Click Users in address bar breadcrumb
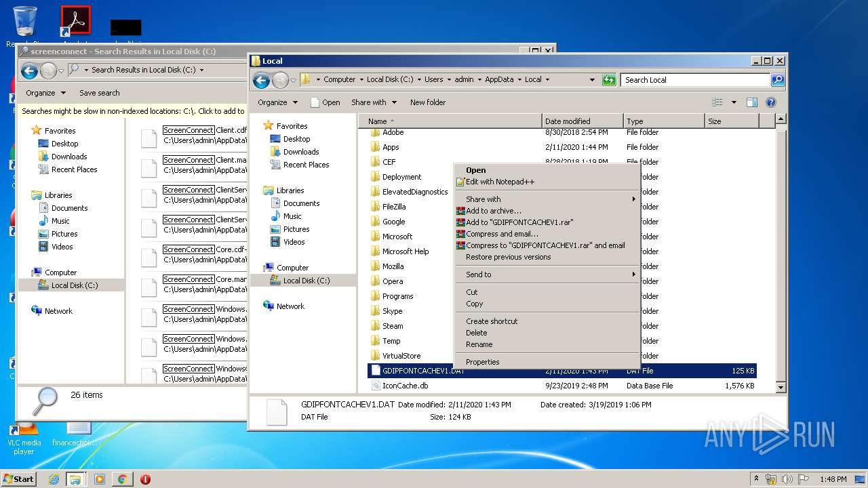Screen dimensions: 868x488 coord(434,79)
